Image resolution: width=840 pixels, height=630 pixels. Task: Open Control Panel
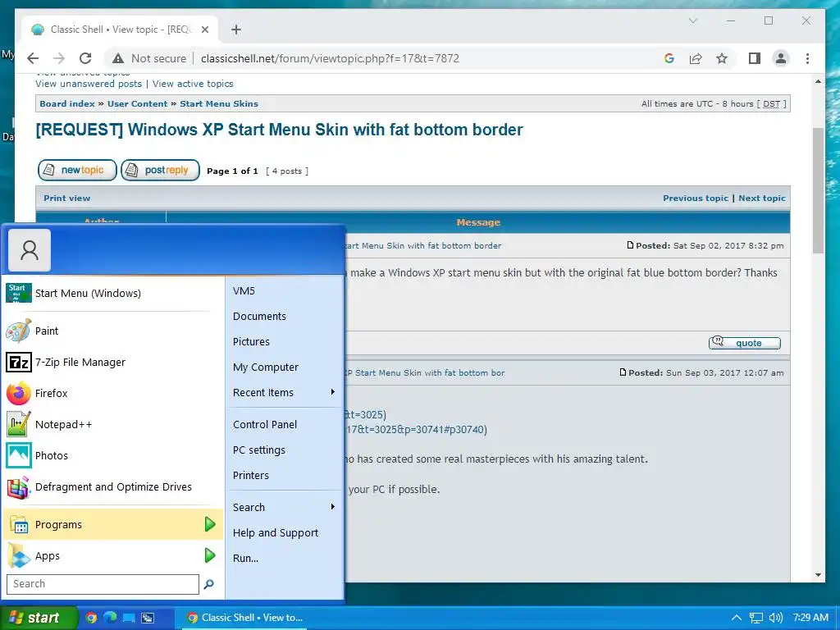(x=285, y=424)
